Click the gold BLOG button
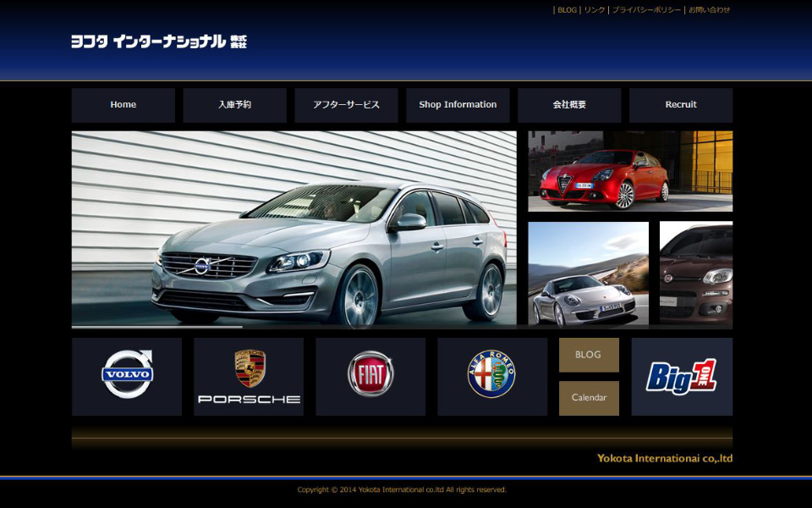This screenshot has height=508, width=812. [x=589, y=355]
